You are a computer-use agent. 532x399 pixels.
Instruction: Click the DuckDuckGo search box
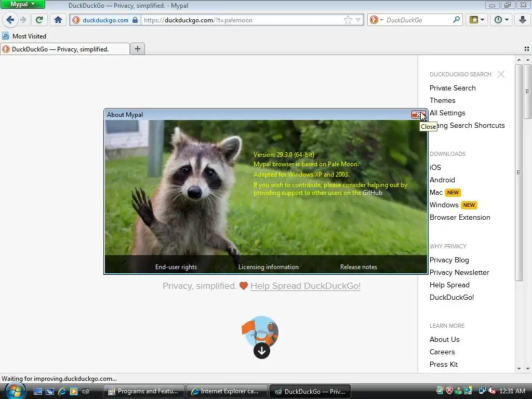418,20
